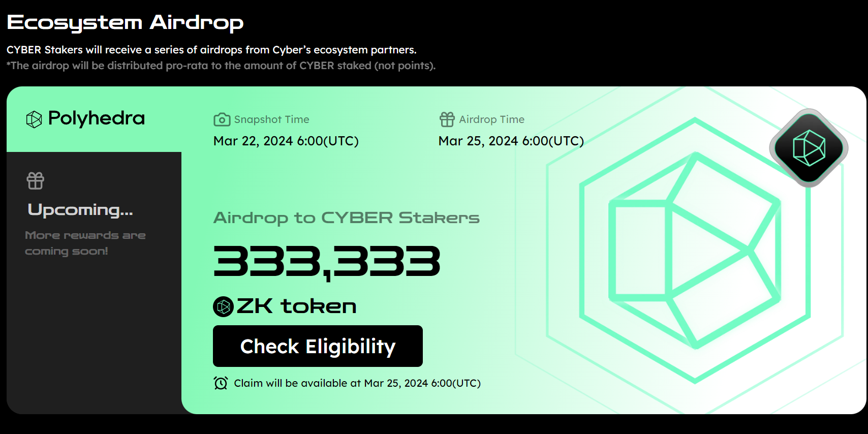Click the Claim will be available notice
This screenshot has width=868, height=434.
(357, 383)
